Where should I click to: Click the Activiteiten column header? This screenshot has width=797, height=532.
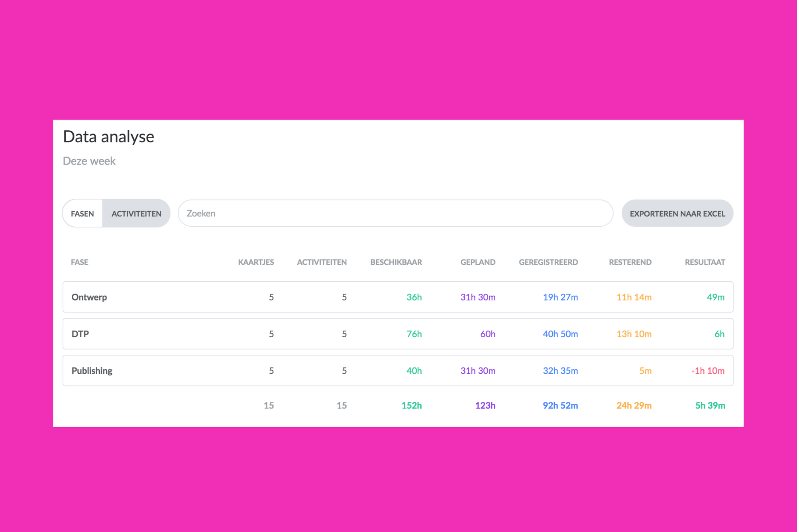(322, 262)
